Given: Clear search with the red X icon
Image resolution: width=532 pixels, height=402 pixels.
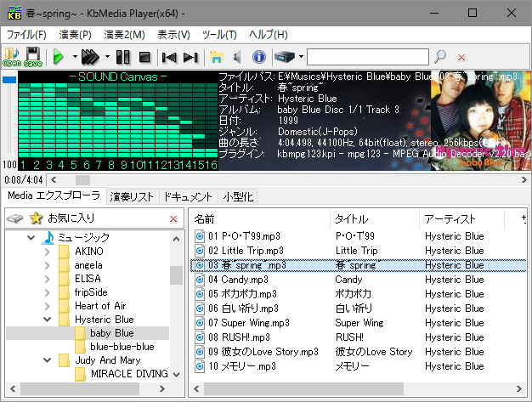Looking at the screenshot, I should (461, 58).
